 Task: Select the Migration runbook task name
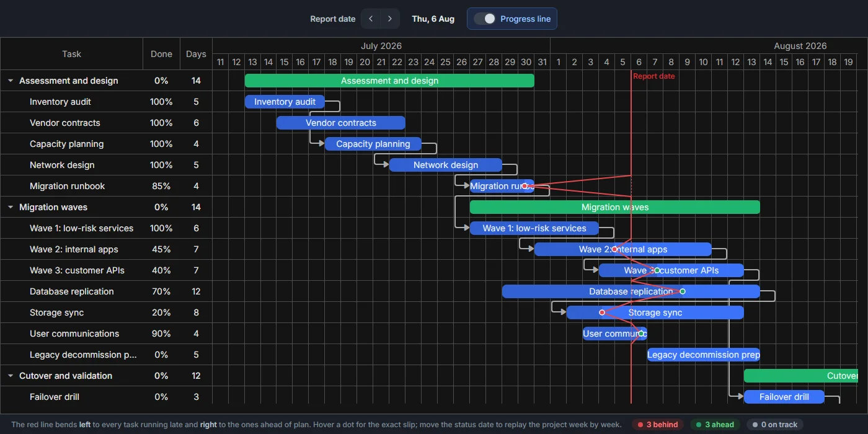(68, 186)
